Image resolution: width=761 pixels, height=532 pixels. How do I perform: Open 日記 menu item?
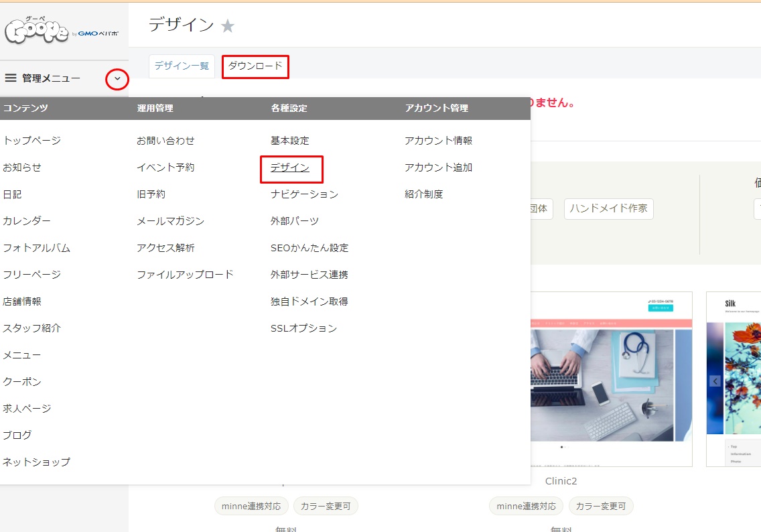(x=13, y=194)
